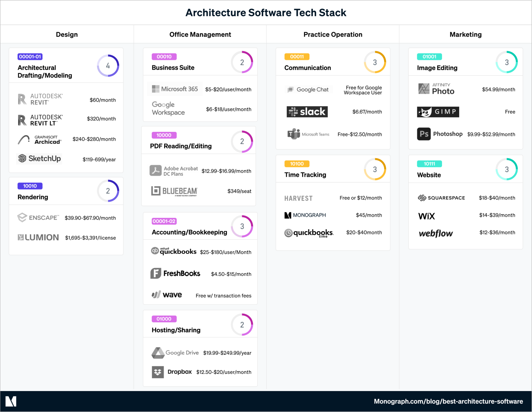Click the PDF Reading/Editing heading
Screen dimensions: 532x412
[x=181, y=146]
